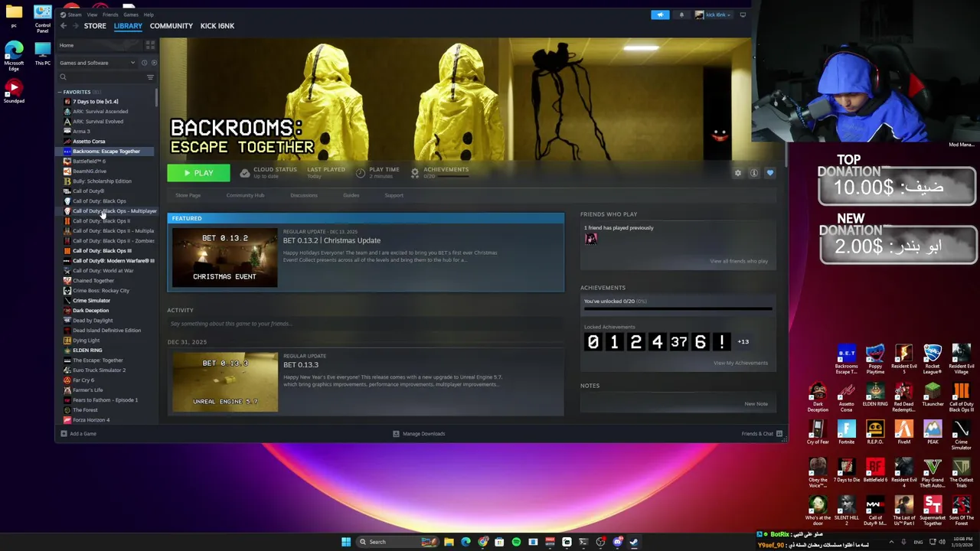Open the Store Page link
This screenshot has width=980, height=551.
pos(188,195)
